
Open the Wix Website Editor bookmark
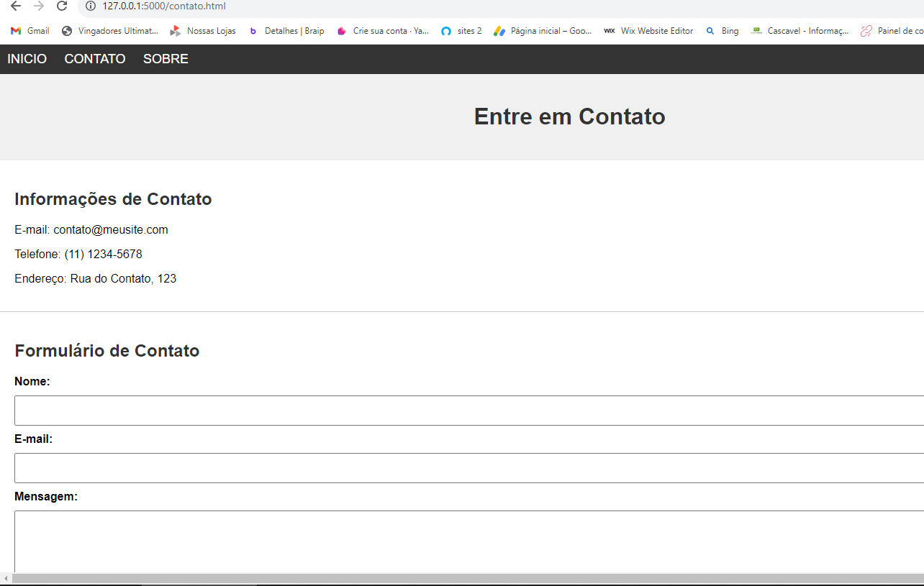tap(649, 31)
